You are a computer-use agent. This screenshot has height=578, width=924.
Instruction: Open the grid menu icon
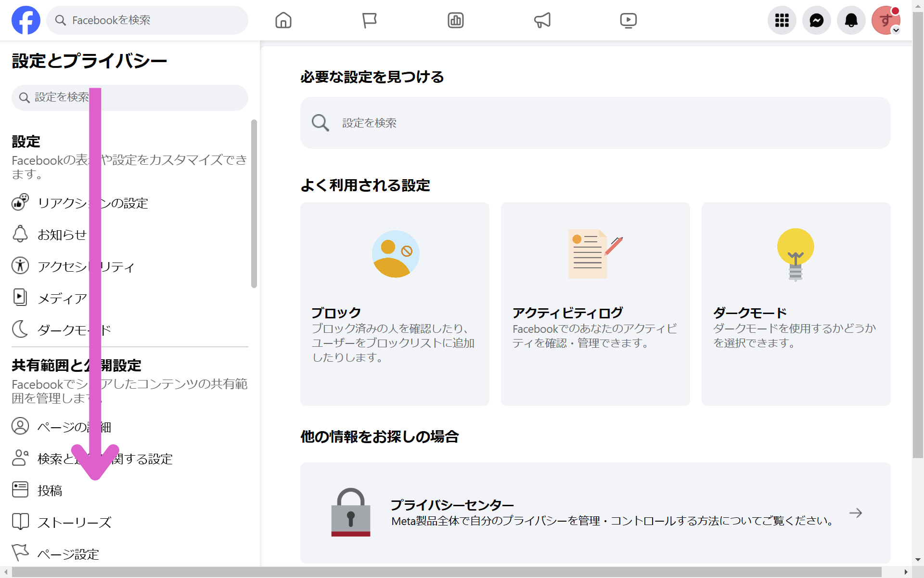click(x=782, y=20)
